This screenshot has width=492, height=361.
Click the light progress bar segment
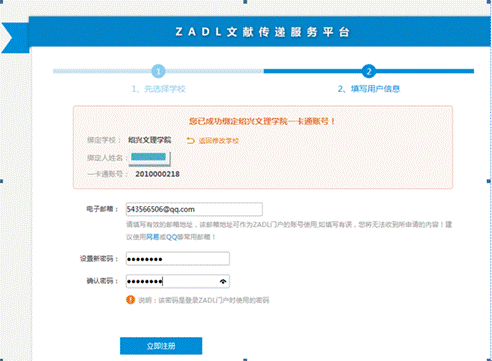point(158,71)
